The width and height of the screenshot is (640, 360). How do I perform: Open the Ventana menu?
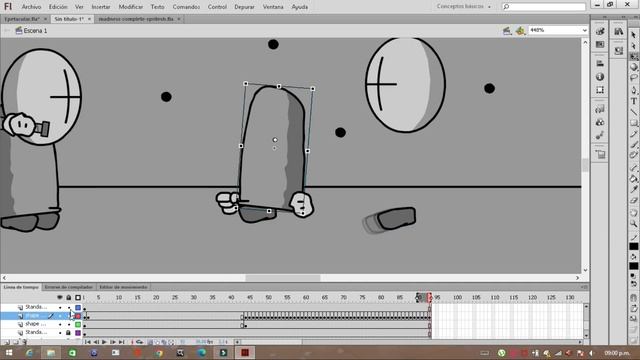pos(273,7)
